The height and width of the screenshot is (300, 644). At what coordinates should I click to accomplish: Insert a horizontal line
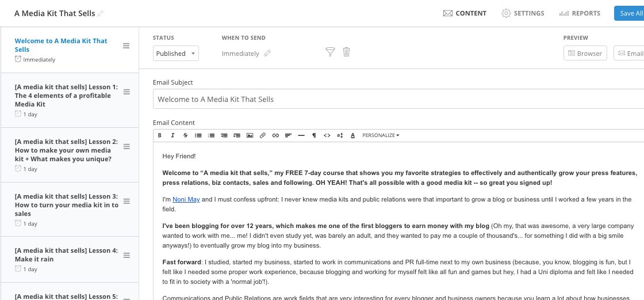(301, 135)
